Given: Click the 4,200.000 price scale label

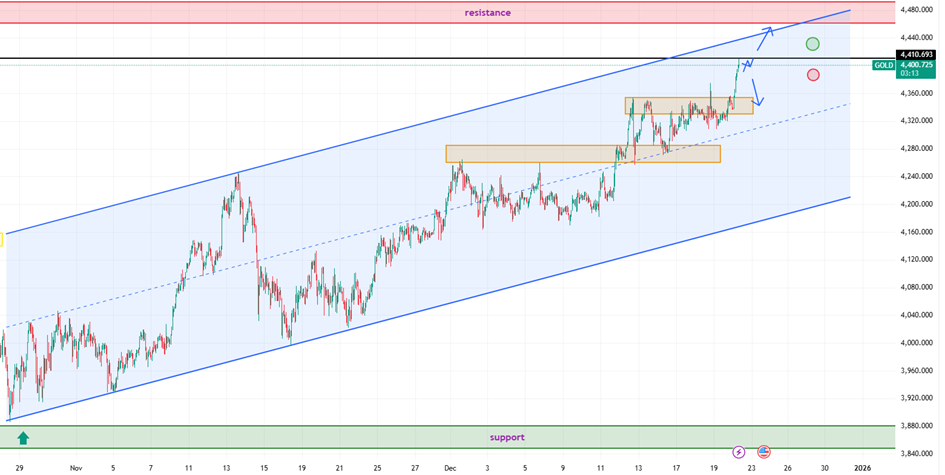Looking at the screenshot, I should (916, 204).
